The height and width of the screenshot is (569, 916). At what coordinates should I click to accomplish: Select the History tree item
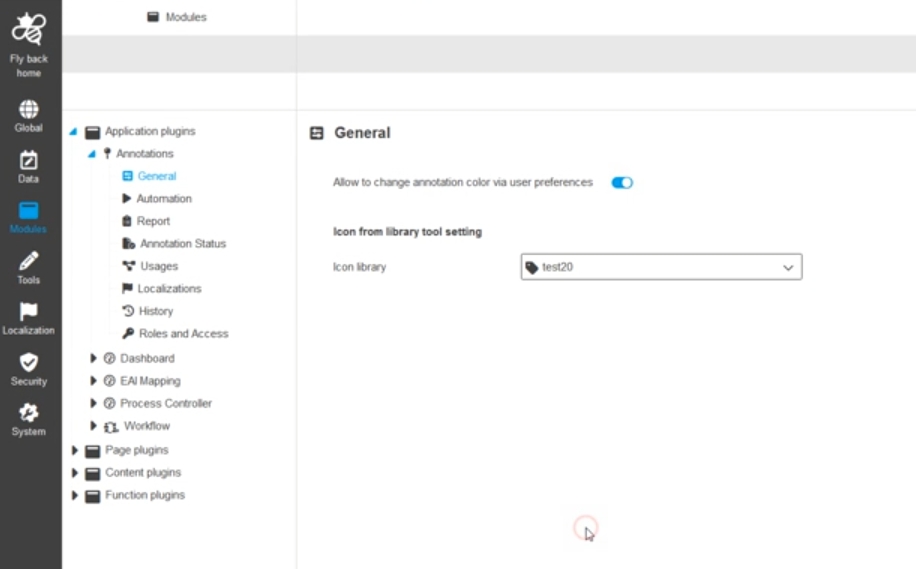[x=155, y=311]
